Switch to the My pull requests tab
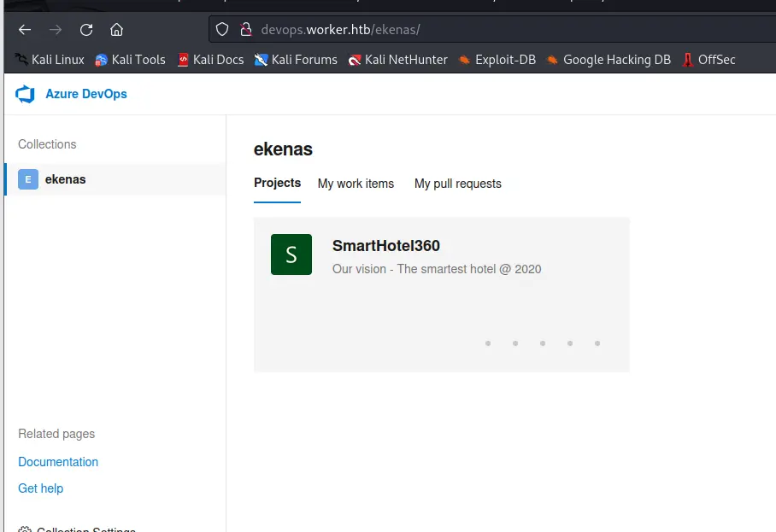This screenshot has width=776, height=532. [458, 184]
